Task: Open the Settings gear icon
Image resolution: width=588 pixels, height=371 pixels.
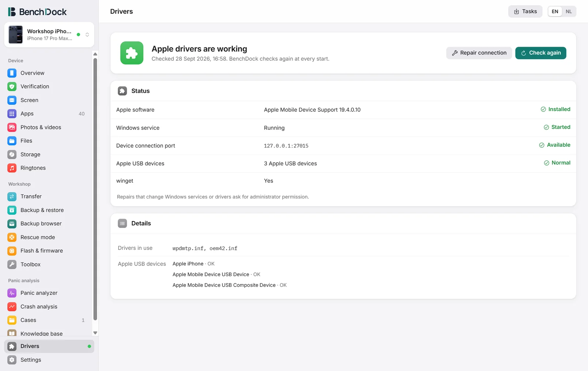Action: click(12, 360)
